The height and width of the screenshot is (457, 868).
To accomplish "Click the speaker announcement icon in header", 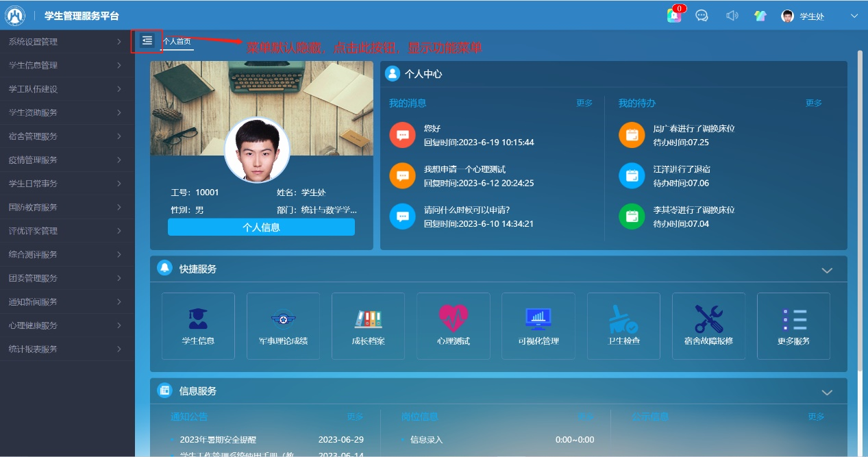I will coord(732,16).
